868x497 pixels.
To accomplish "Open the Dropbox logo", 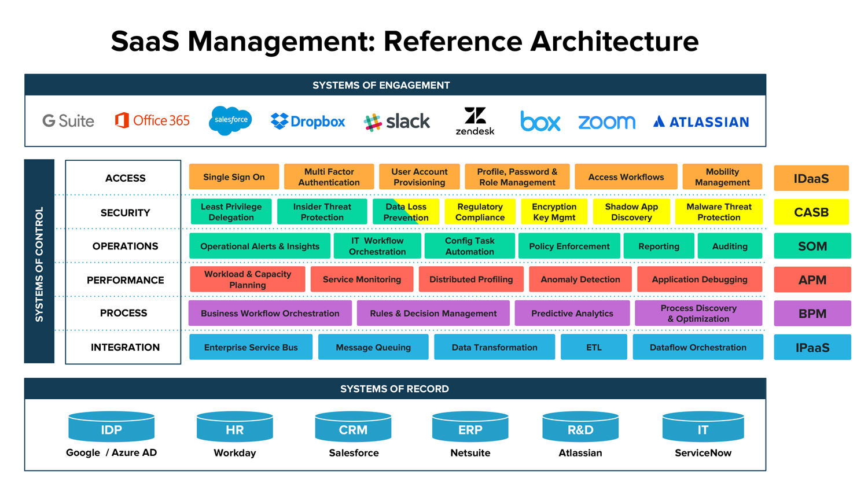I will 307,122.
